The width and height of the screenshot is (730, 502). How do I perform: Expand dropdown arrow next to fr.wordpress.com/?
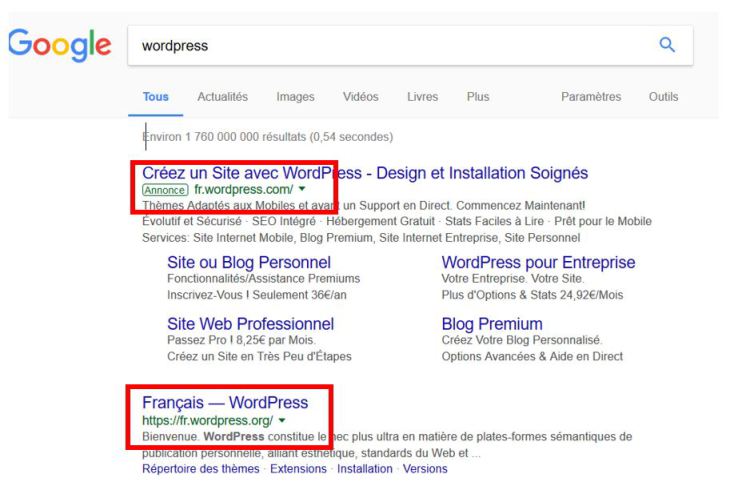click(302, 189)
